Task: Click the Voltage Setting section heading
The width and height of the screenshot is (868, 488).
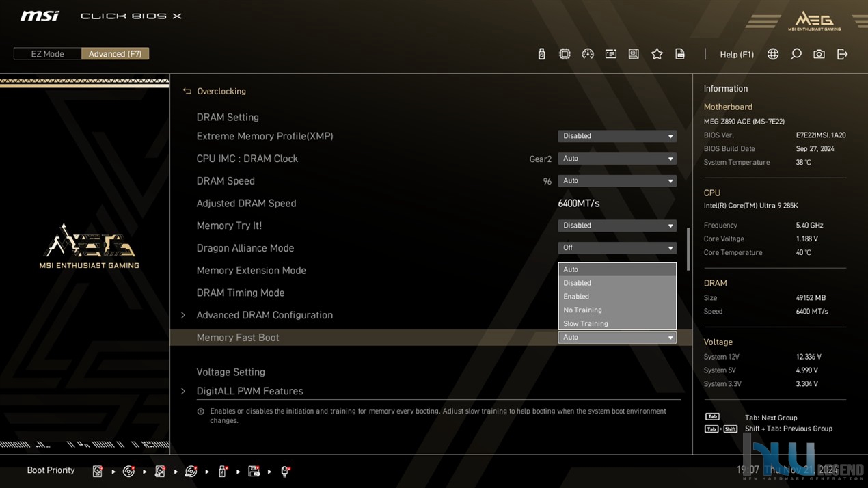Action: tap(231, 372)
